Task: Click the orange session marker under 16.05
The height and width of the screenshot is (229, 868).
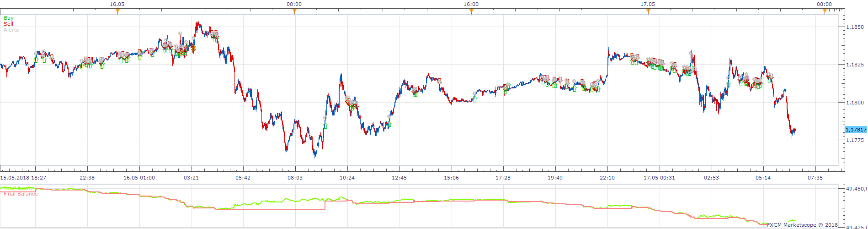Action: [117, 11]
